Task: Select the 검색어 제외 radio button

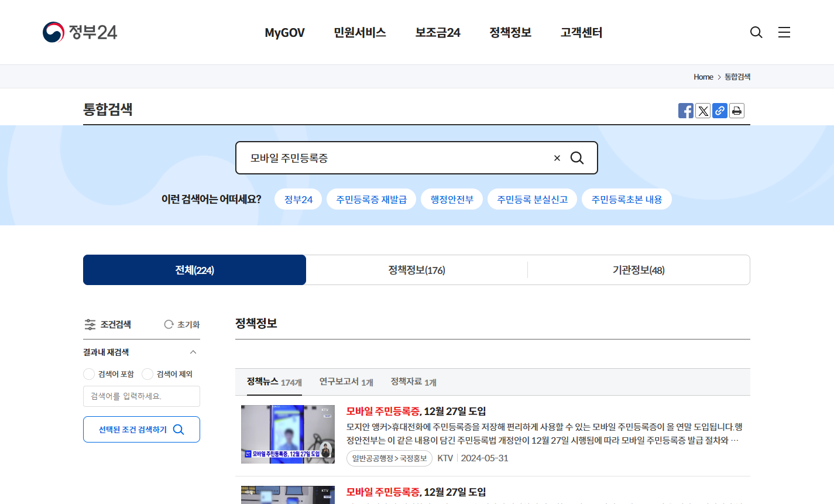Action: pyautogui.click(x=147, y=374)
